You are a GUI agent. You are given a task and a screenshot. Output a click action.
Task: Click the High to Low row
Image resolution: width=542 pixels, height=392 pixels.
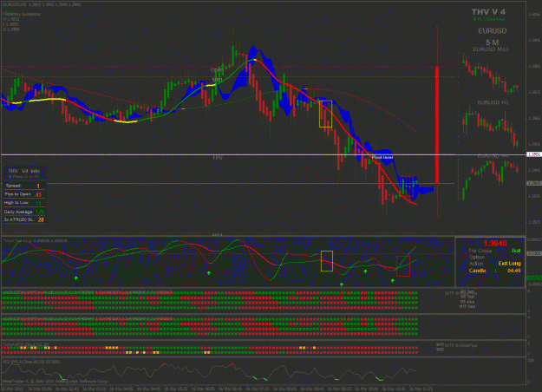pos(24,203)
